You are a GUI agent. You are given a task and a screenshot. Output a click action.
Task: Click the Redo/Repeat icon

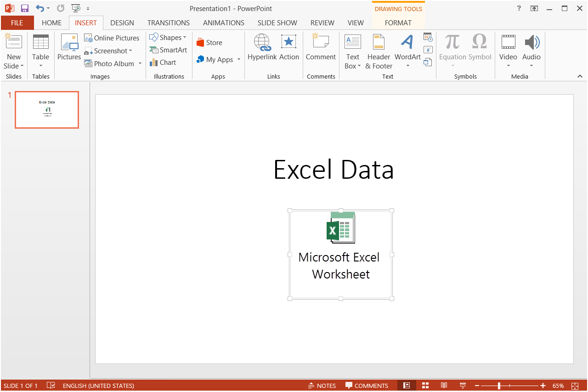click(x=61, y=8)
